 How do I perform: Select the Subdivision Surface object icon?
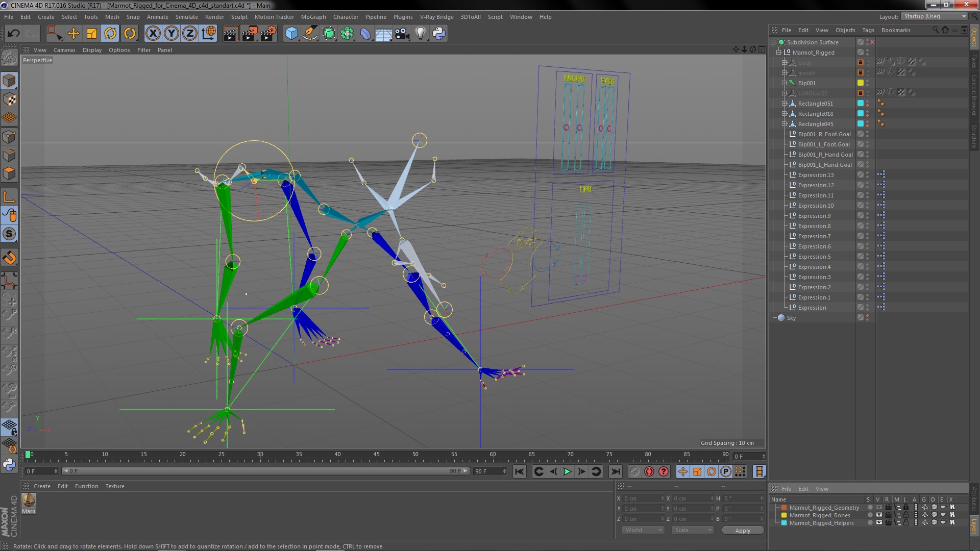782,42
